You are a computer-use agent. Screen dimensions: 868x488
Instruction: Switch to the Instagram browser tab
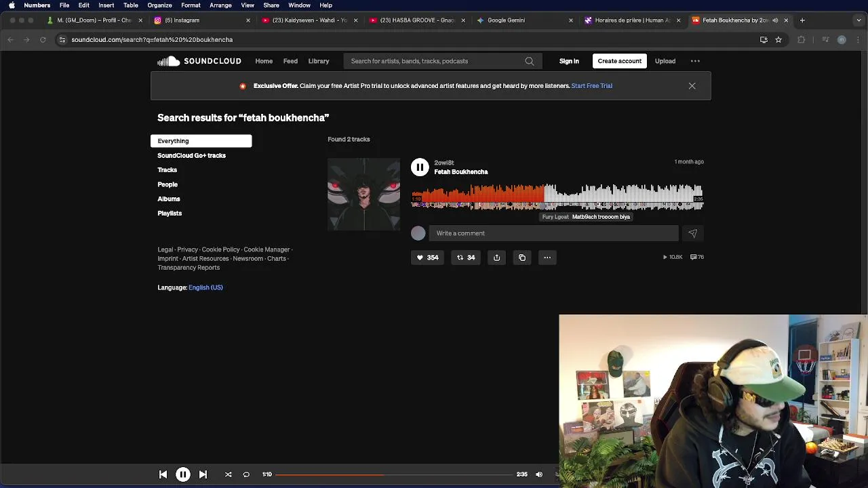pos(201,20)
